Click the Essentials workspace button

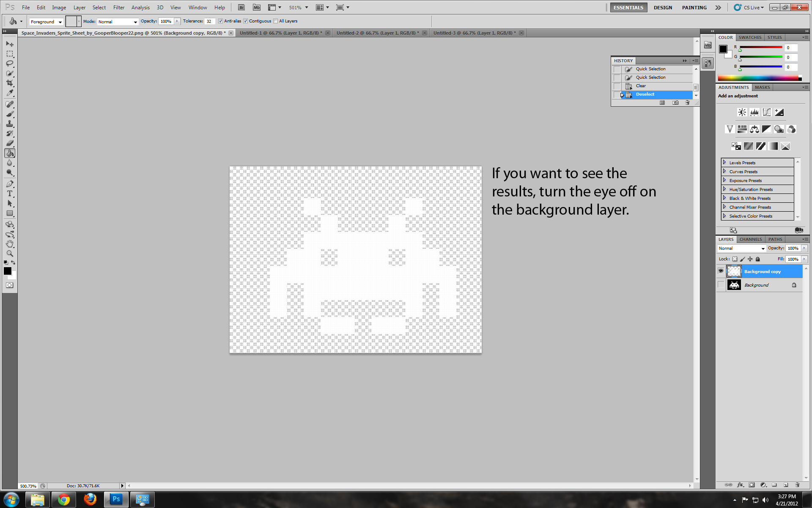[x=628, y=8]
